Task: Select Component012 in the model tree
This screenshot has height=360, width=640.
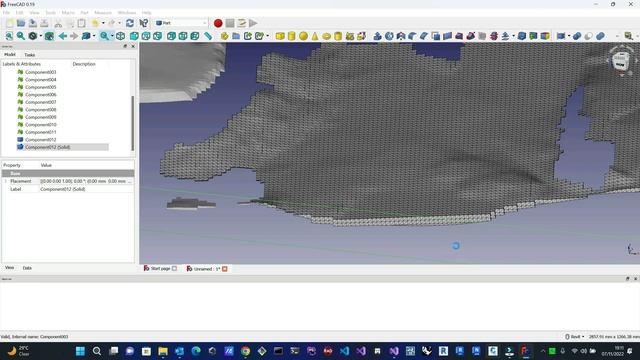Action: pyautogui.click(x=40, y=140)
